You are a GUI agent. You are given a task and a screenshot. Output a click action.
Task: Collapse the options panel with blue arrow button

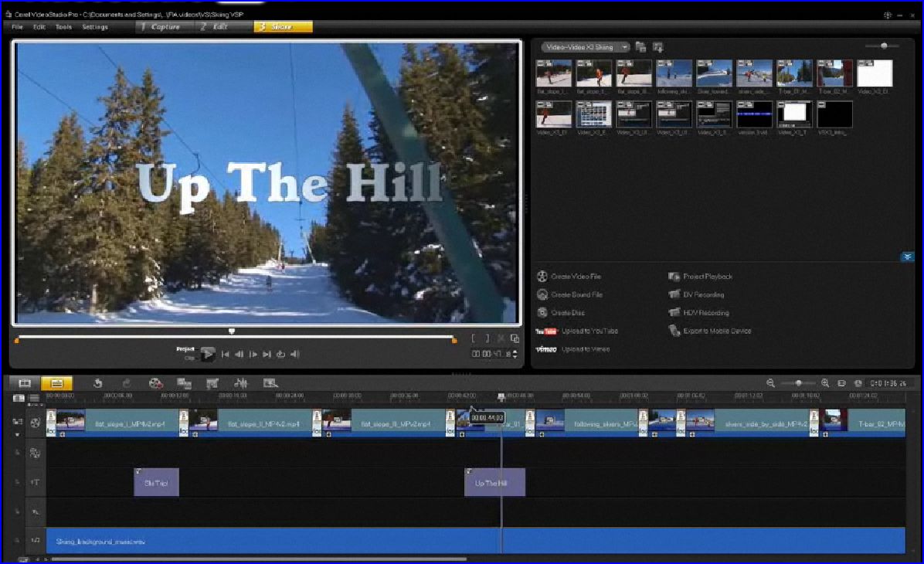click(x=907, y=257)
